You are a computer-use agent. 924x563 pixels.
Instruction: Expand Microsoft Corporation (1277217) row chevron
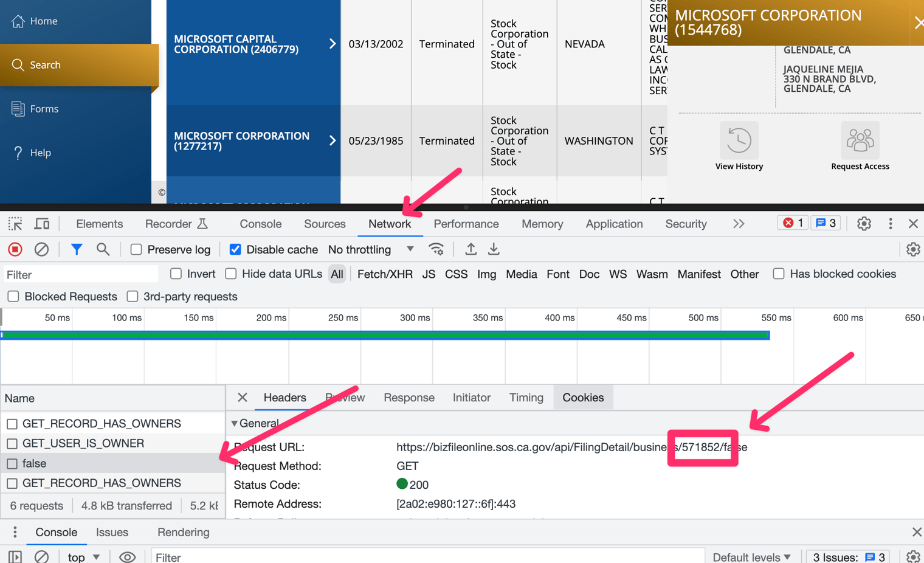(x=333, y=140)
